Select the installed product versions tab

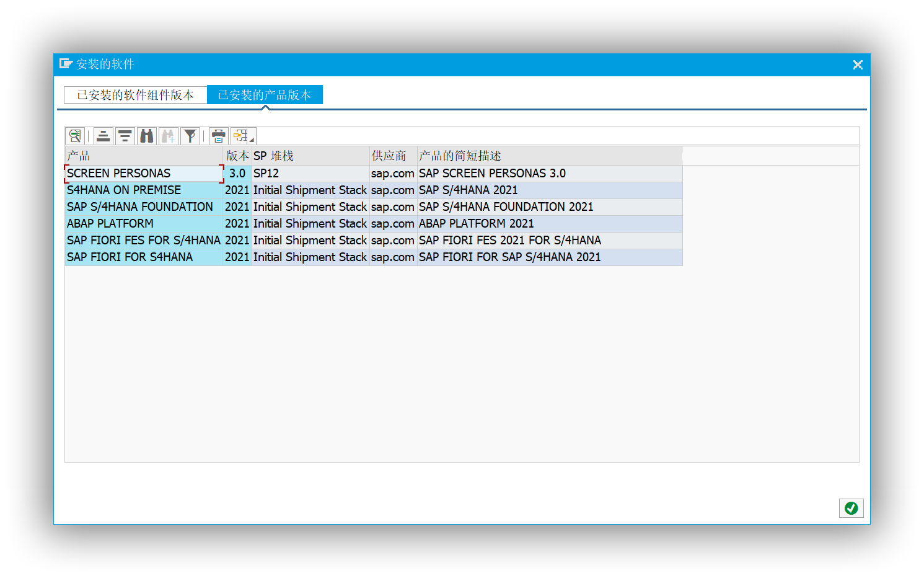point(265,95)
